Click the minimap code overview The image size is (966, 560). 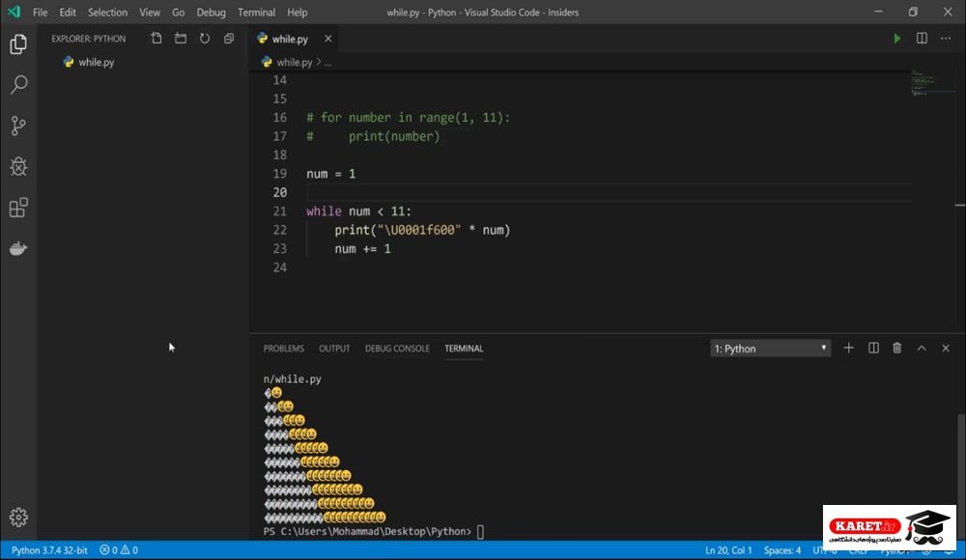point(931,83)
